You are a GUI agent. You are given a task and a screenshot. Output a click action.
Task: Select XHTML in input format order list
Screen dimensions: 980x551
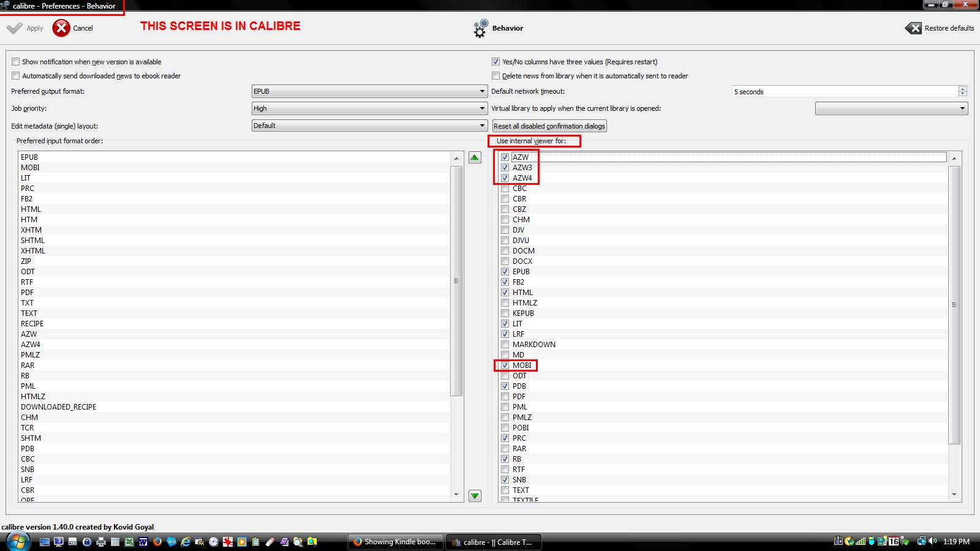(x=235, y=251)
